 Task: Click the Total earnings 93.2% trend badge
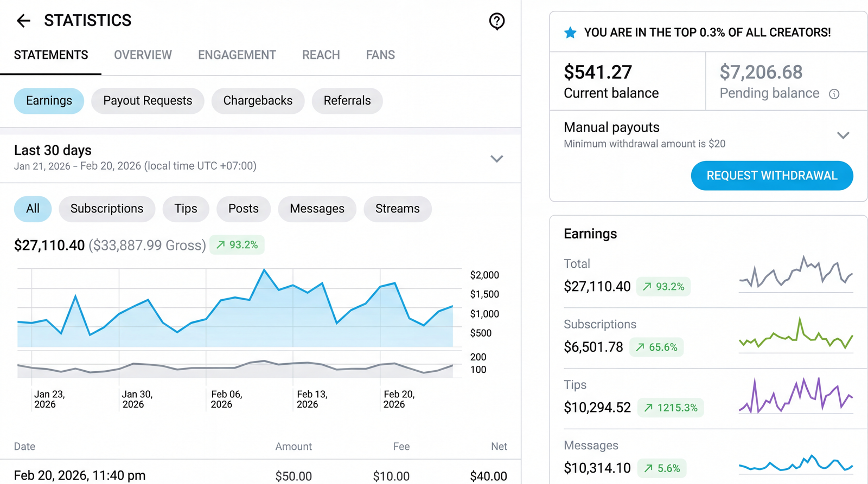click(663, 287)
